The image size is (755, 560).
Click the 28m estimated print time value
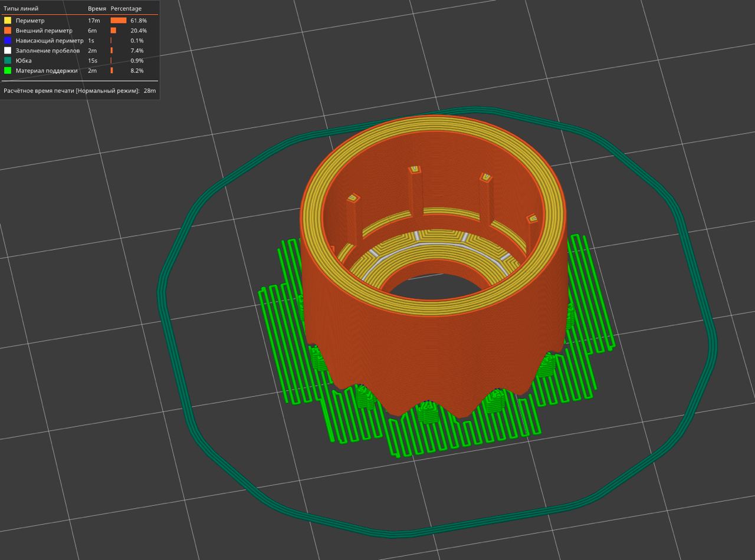[150, 91]
